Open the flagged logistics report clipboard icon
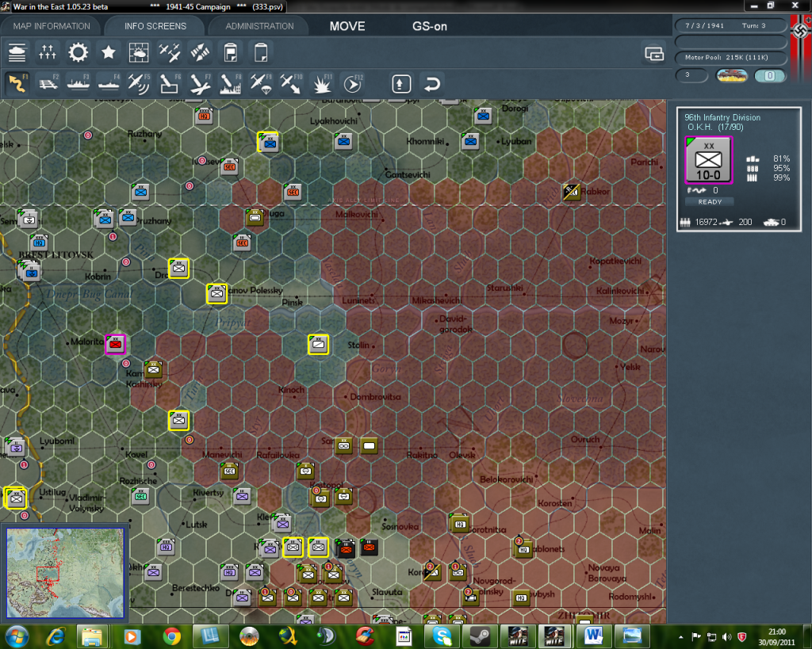Viewport: 812px width, 649px height. click(231, 52)
